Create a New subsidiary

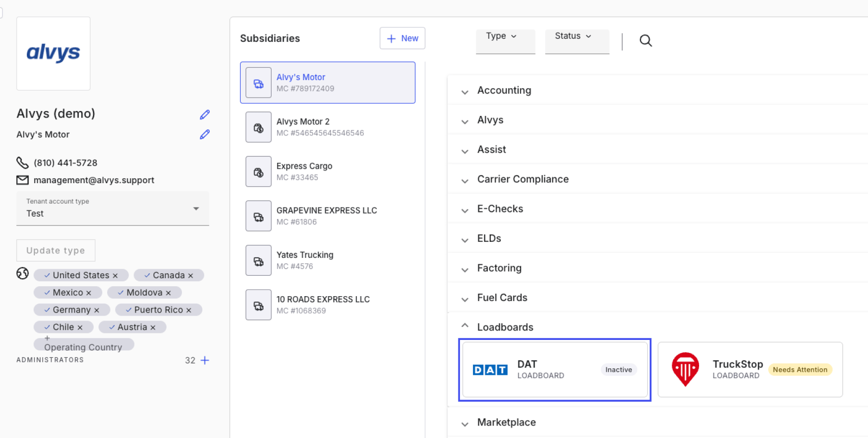pos(403,38)
